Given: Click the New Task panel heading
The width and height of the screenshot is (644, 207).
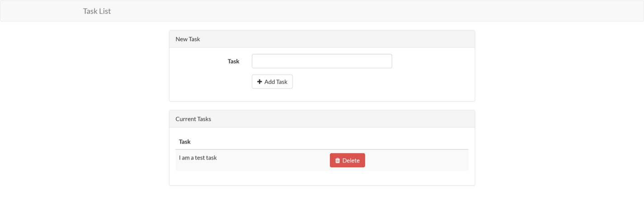Looking at the screenshot, I should 188,39.
